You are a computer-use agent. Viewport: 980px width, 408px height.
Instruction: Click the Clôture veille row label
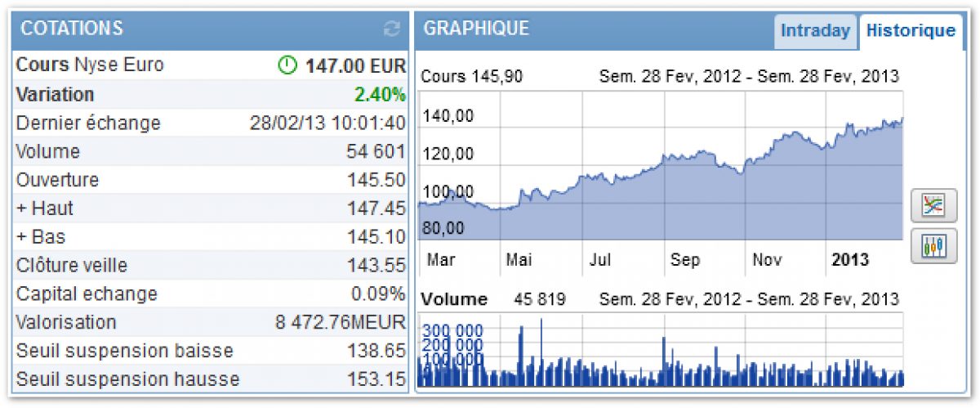point(72,266)
